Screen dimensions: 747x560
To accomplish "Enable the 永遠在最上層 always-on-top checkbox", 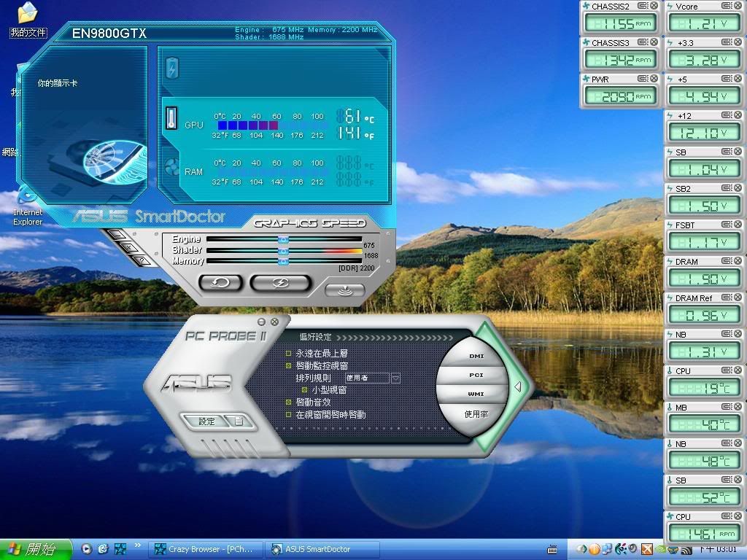I will click(x=289, y=353).
